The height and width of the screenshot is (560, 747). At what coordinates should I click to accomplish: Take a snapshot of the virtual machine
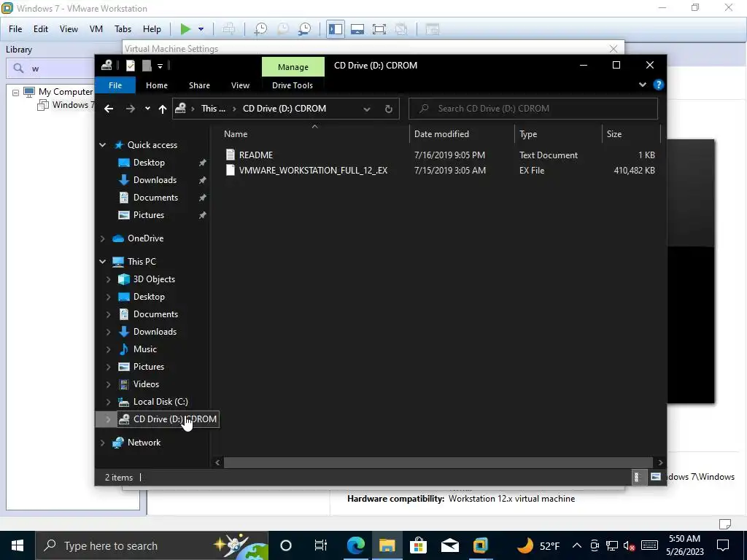pyautogui.click(x=260, y=29)
